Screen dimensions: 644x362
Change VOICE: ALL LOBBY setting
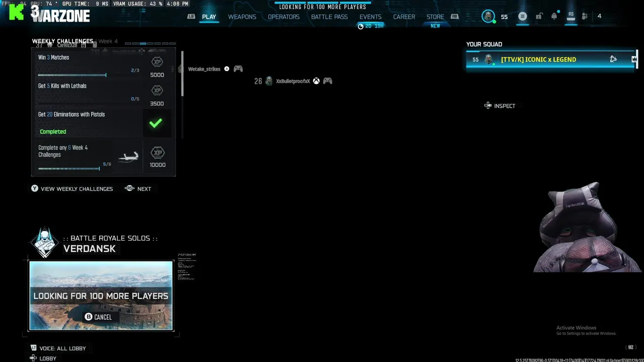[x=63, y=348]
